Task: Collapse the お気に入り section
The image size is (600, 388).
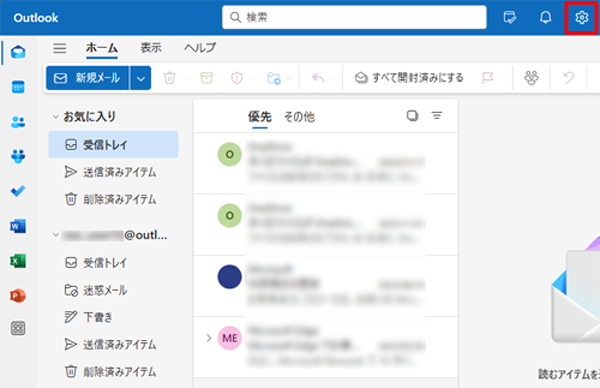Action: coord(56,116)
